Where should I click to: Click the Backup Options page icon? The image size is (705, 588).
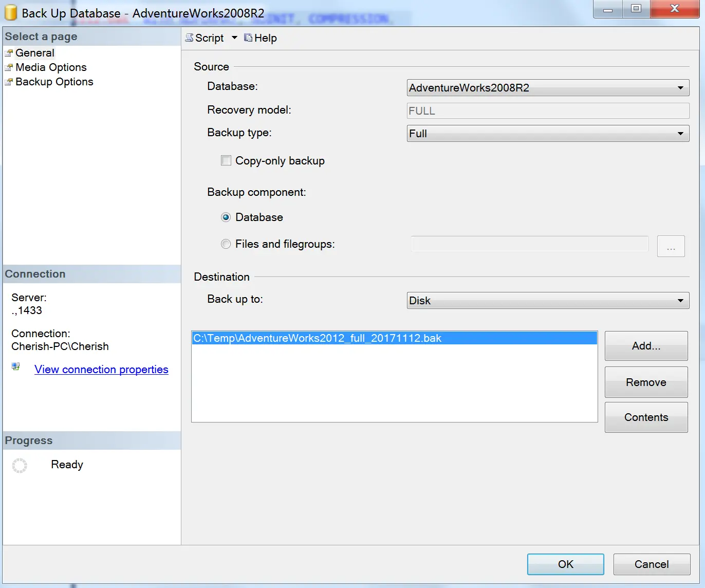coord(9,82)
